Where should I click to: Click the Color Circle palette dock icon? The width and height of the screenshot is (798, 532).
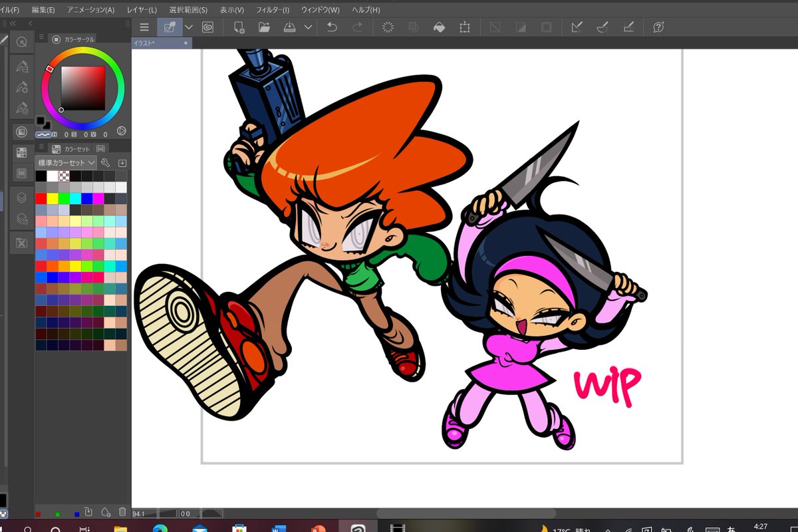[x=21, y=132]
